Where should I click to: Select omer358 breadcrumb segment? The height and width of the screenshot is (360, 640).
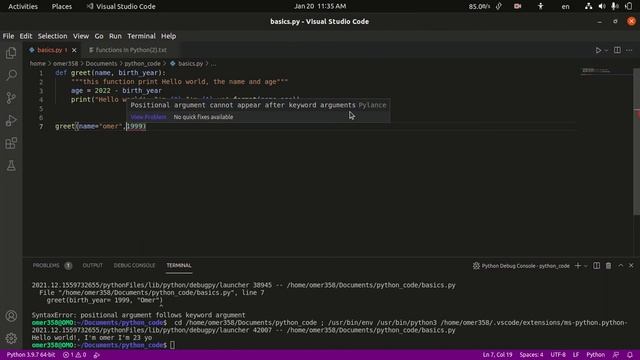65,64
